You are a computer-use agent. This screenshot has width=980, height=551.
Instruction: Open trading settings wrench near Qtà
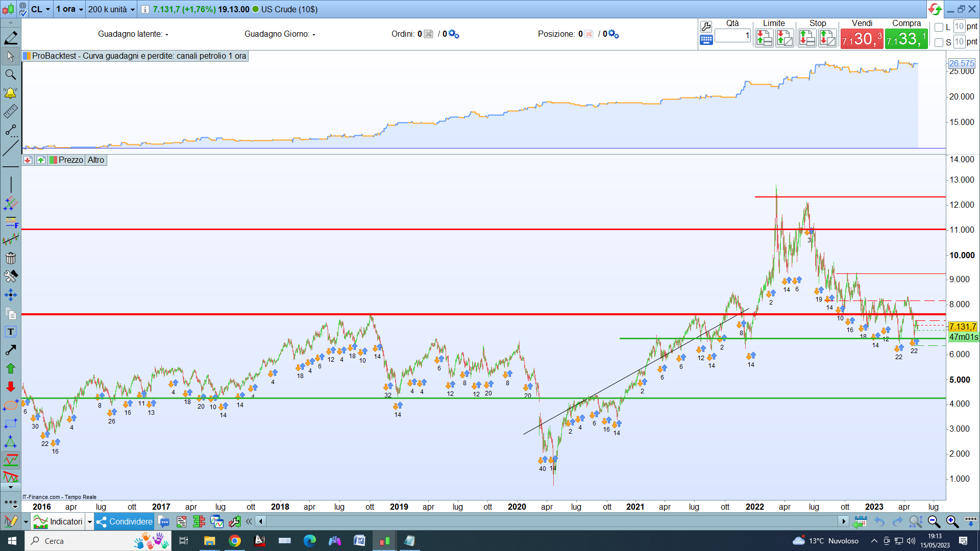(x=706, y=27)
